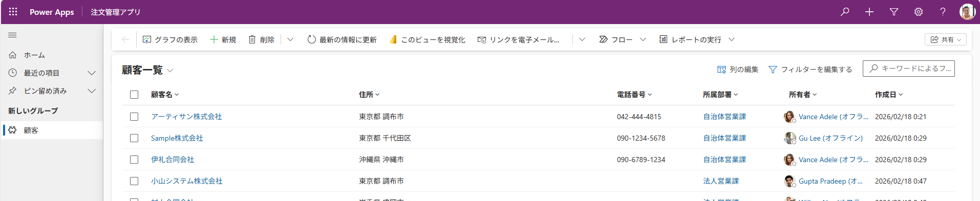Expand dropdown chevron next to リンクを電子メール

click(582, 39)
